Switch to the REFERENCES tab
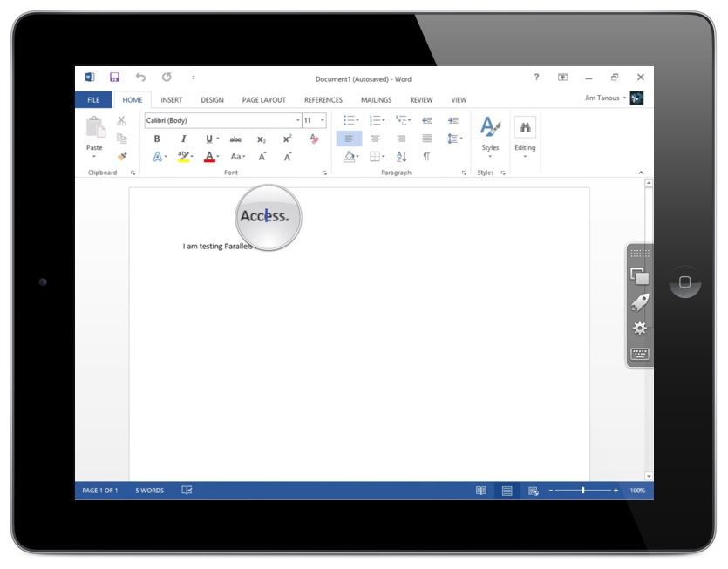The height and width of the screenshot is (569, 728). tap(323, 100)
